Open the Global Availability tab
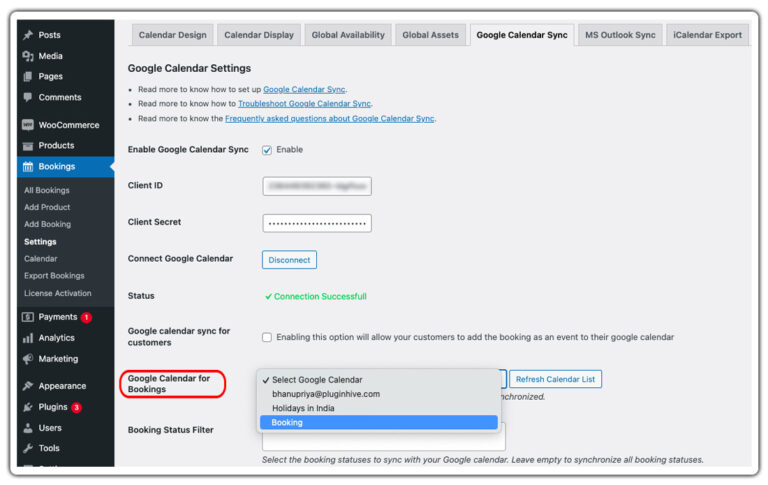This screenshot has width=768, height=485. [348, 35]
